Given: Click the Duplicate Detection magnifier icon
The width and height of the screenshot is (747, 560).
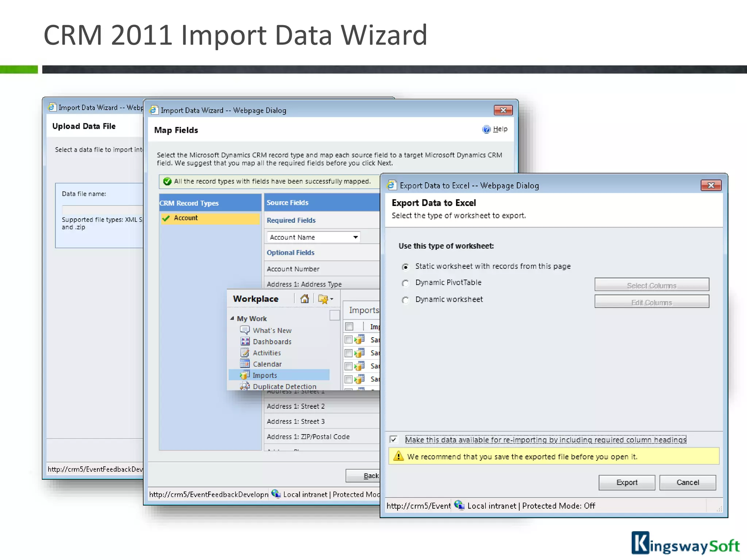Looking at the screenshot, I should [245, 386].
